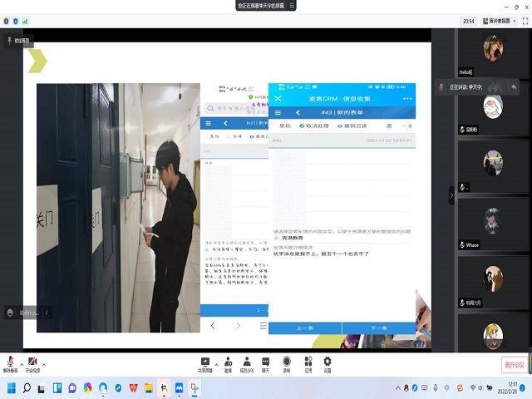The image size is (532, 399).
Task: Collapse the floating chat input bar
Action: 47,313
